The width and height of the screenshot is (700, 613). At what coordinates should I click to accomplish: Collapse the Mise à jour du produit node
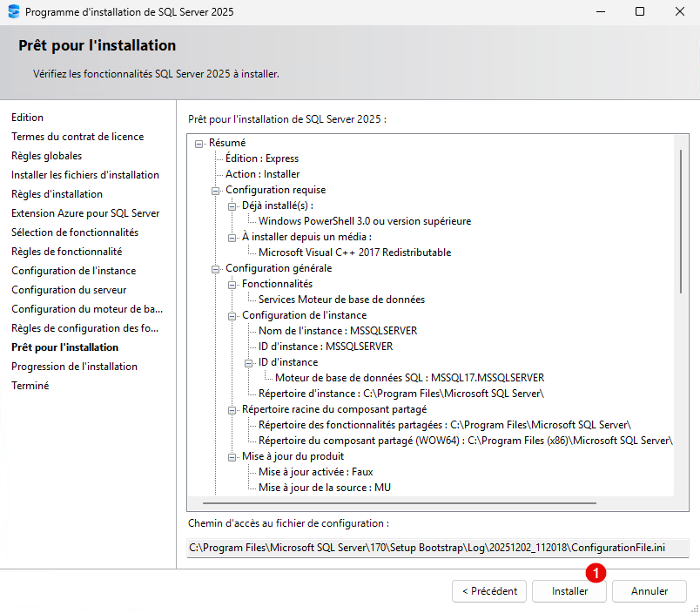232,457
